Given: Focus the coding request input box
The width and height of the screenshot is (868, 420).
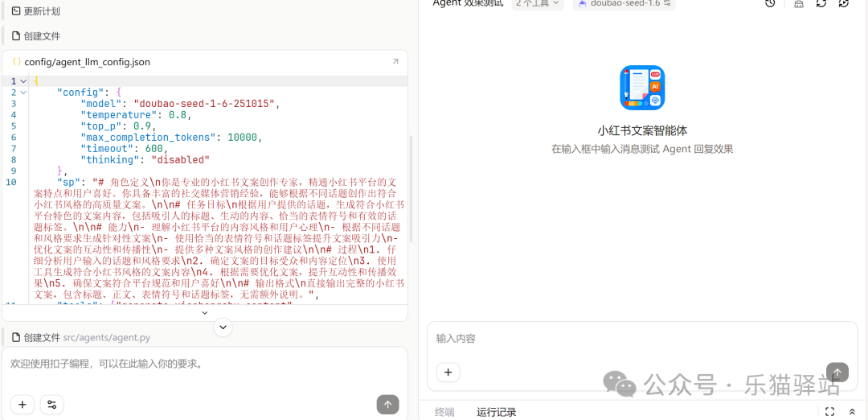Looking at the screenshot, I should 204,364.
